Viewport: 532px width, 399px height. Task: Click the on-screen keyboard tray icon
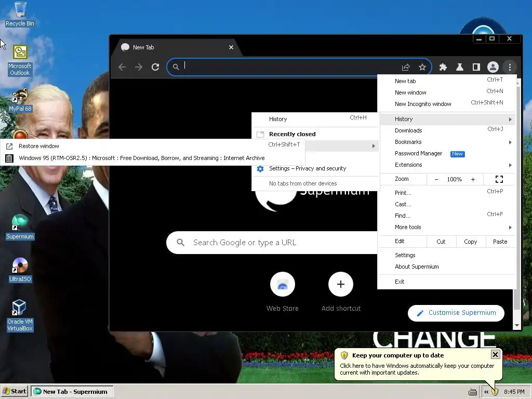(473, 392)
